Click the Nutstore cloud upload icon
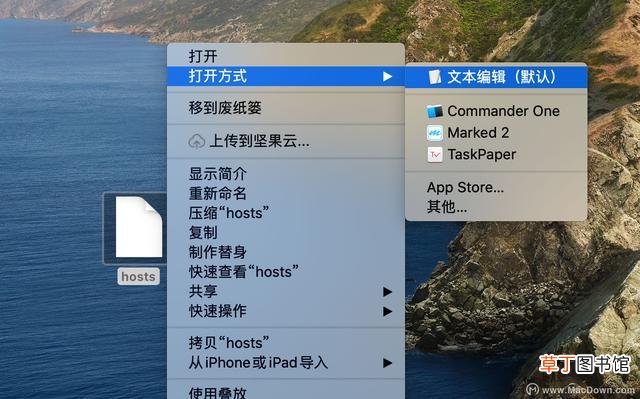The width and height of the screenshot is (640, 399). 197,141
